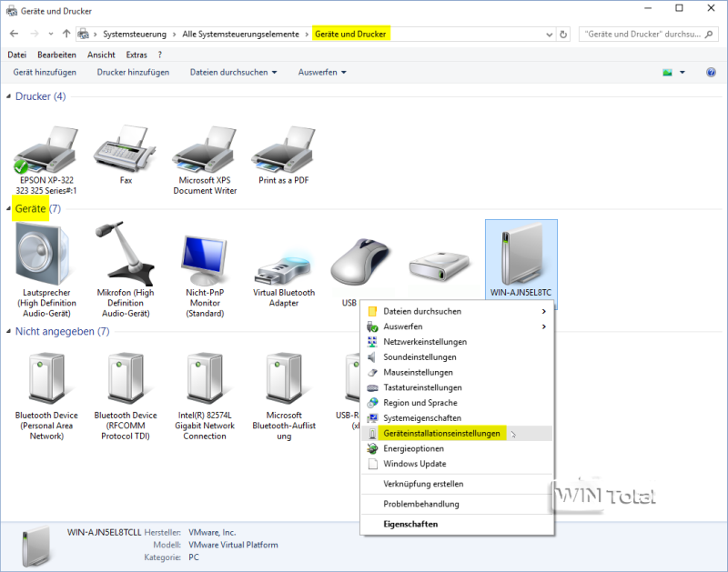This screenshot has height=572, width=728.
Task: Click Systemsteuerung in the breadcrumb
Action: tap(135, 35)
